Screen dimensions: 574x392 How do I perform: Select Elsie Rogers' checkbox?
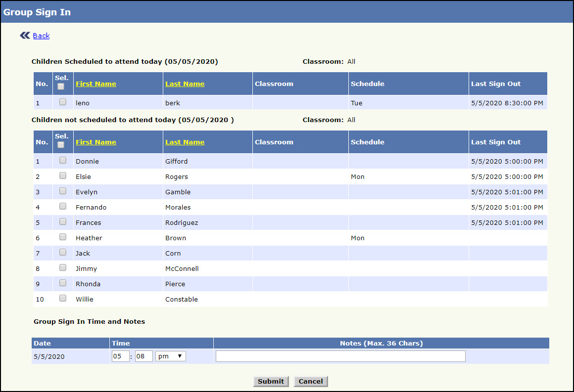(63, 175)
